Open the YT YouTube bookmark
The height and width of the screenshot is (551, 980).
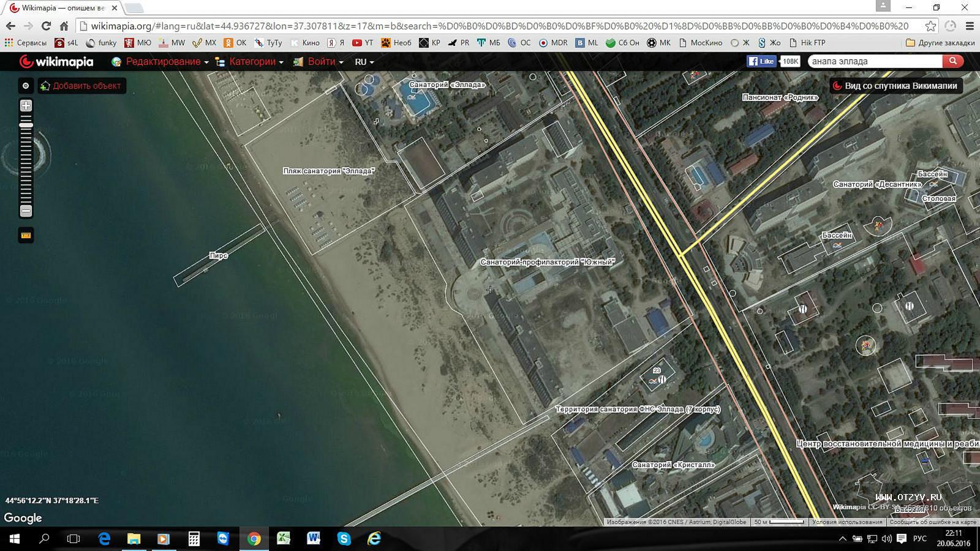pyautogui.click(x=363, y=43)
